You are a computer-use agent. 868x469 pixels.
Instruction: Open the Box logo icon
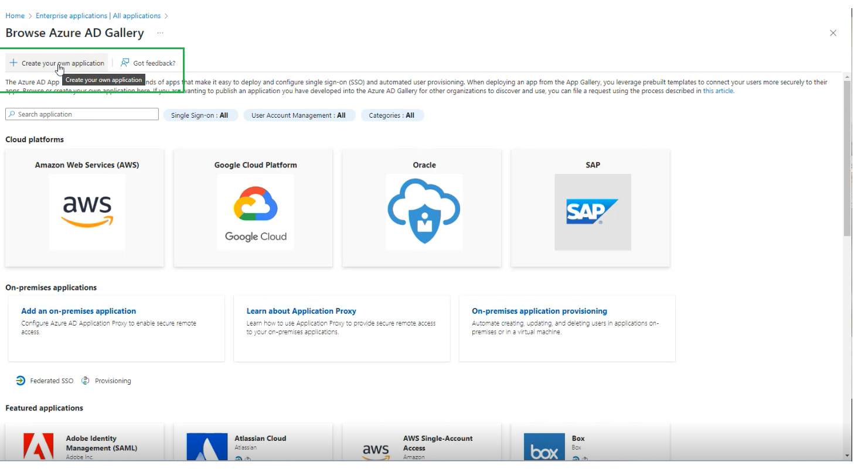coord(544,447)
